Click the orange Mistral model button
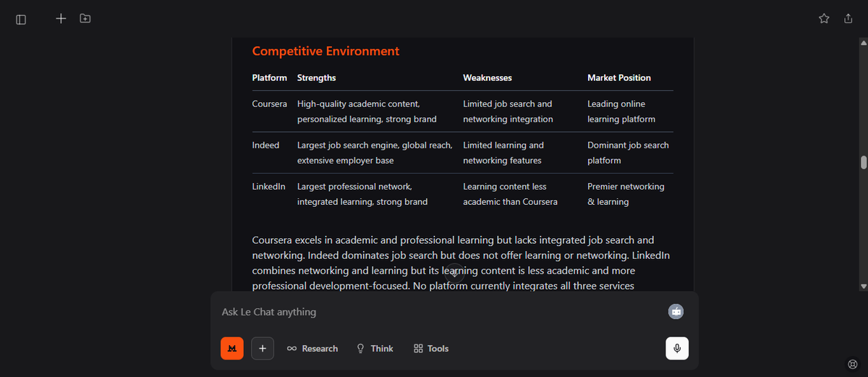Image resolution: width=868 pixels, height=377 pixels. pyautogui.click(x=232, y=348)
